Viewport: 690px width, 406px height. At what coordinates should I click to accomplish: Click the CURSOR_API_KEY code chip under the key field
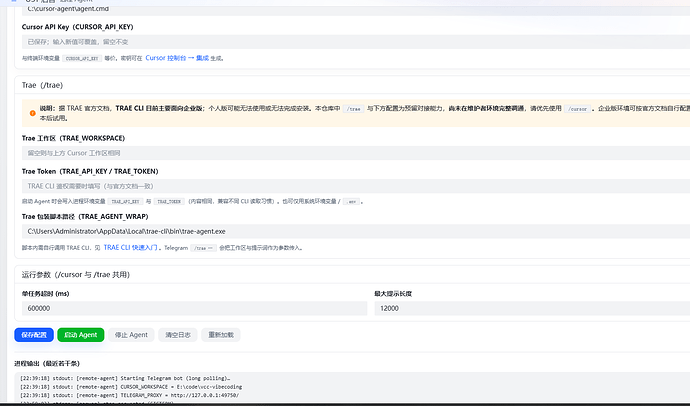(x=82, y=58)
